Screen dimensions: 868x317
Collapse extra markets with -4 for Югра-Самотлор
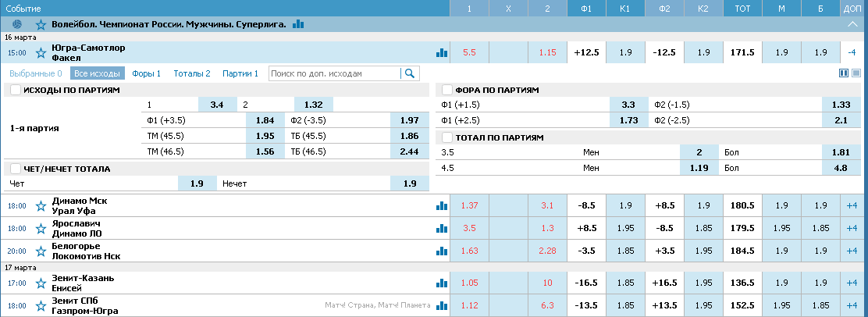tap(852, 52)
